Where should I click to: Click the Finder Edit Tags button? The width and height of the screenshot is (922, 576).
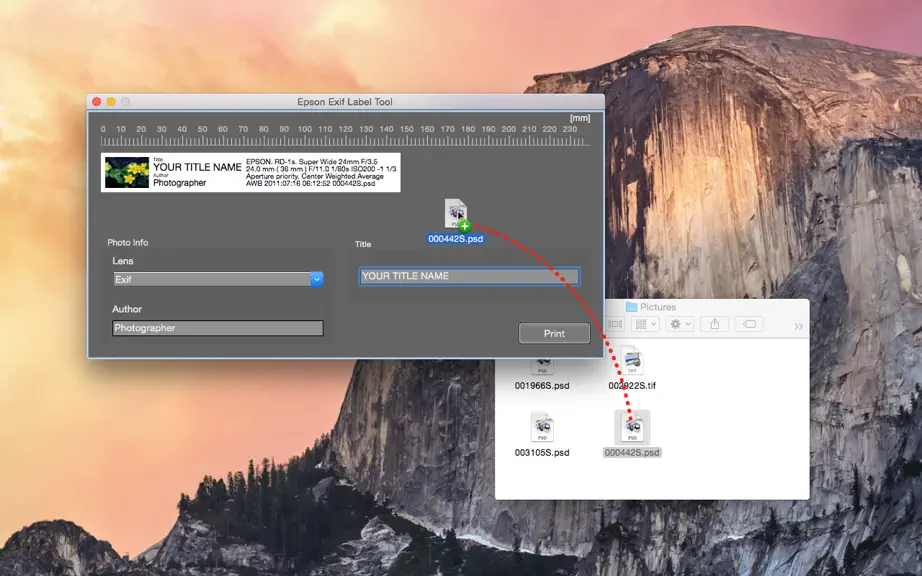coord(749,324)
